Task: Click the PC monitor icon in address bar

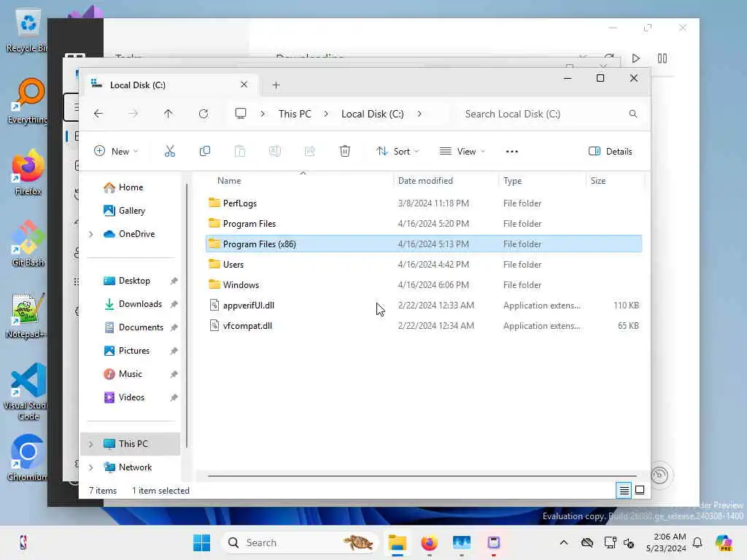Action: (x=241, y=113)
